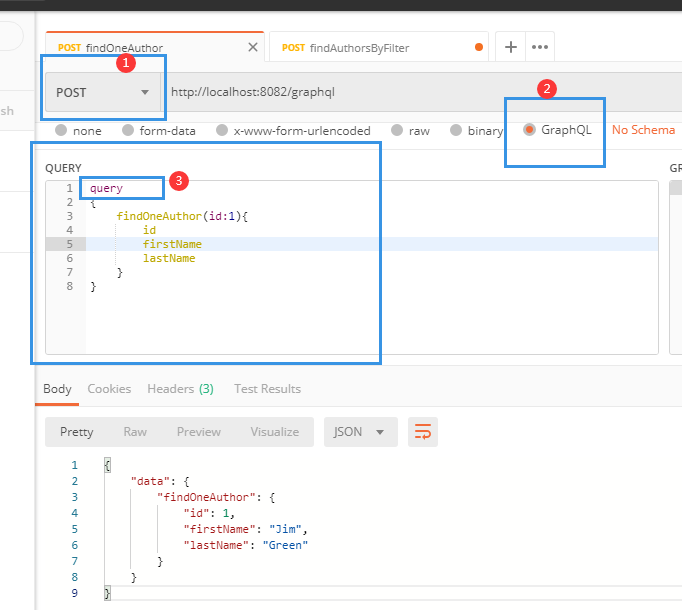The height and width of the screenshot is (610, 682).
Task: Click the No Schema link
Action: pos(643,130)
